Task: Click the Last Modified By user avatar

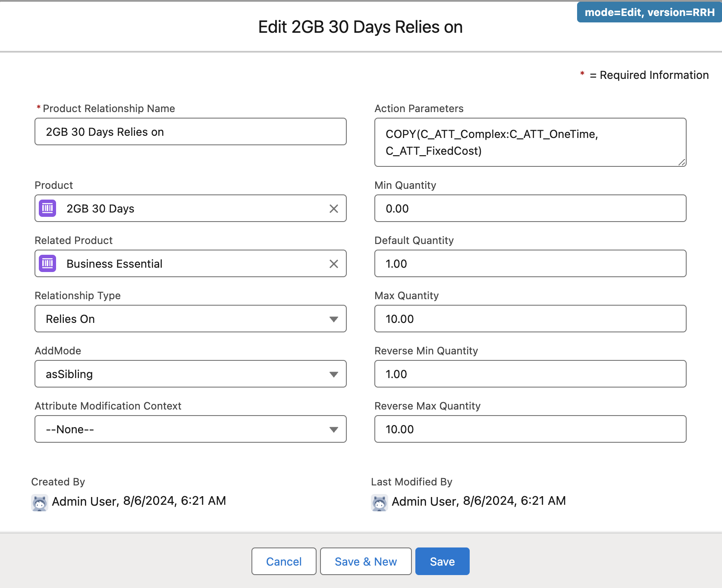Action: (380, 503)
